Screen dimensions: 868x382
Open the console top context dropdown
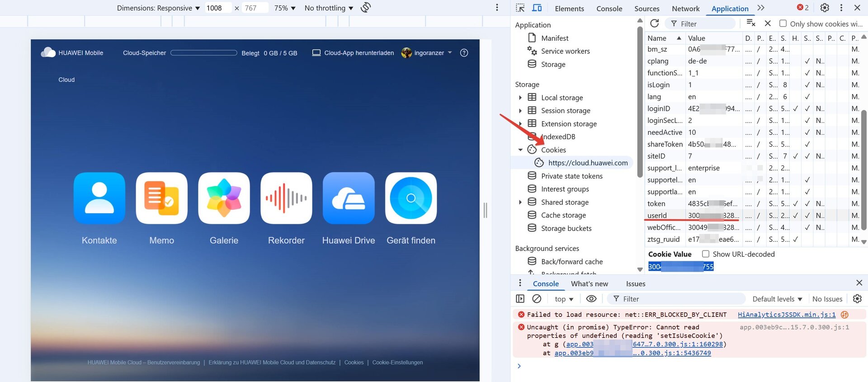564,299
